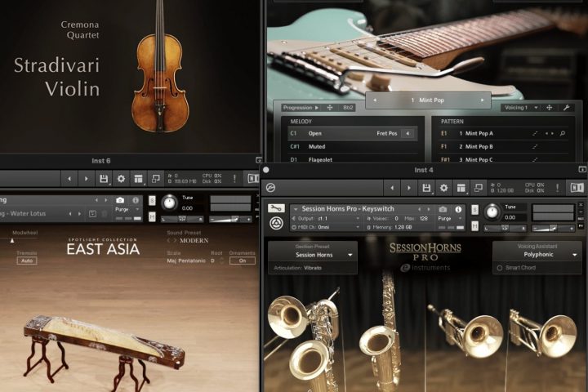Toggle the Ornaments On switch
The width and height of the screenshot is (588, 392).
click(242, 261)
